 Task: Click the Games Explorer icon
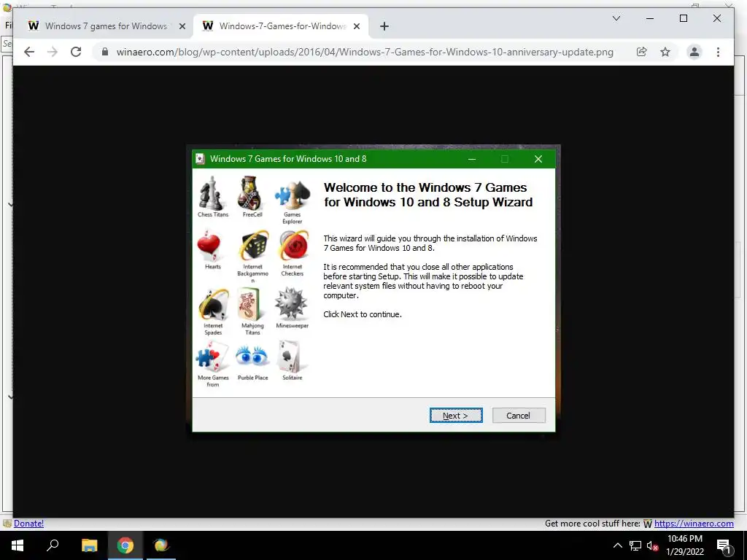coord(292,194)
